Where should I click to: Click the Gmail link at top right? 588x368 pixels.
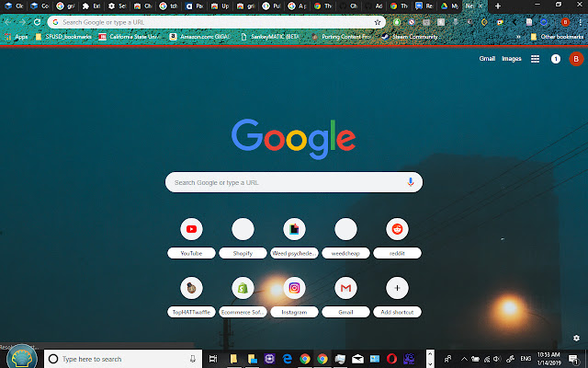(487, 59)
